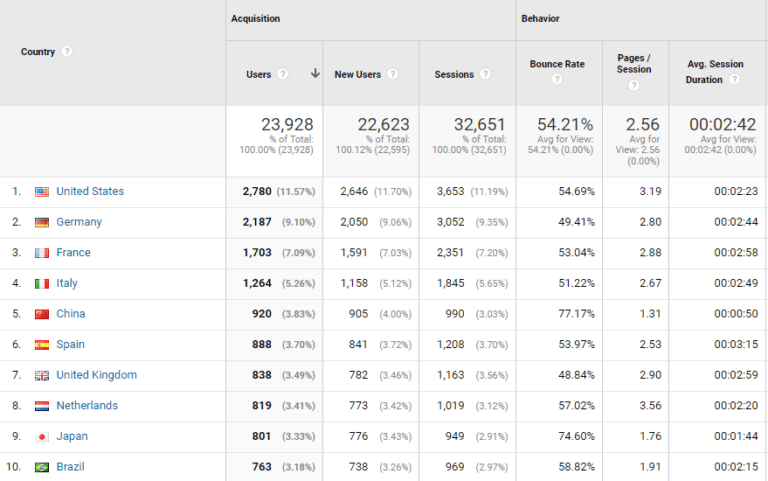Sort by the New Users column label

pos(358,74)
